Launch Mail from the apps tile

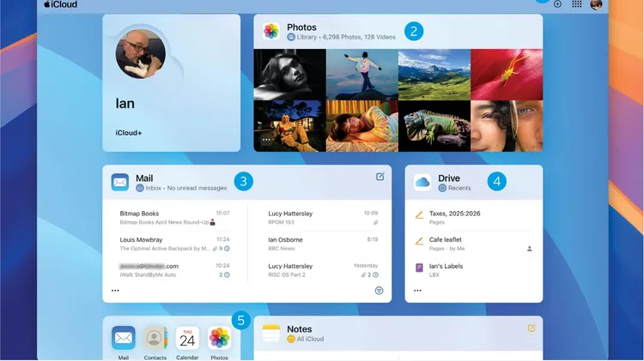[x=123, y=338]
